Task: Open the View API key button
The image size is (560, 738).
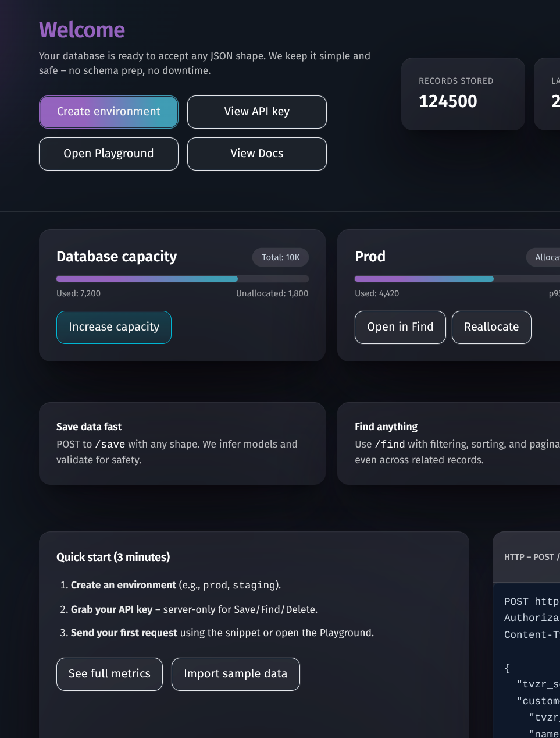Action: pyautogui.click(x=256, y=112)
